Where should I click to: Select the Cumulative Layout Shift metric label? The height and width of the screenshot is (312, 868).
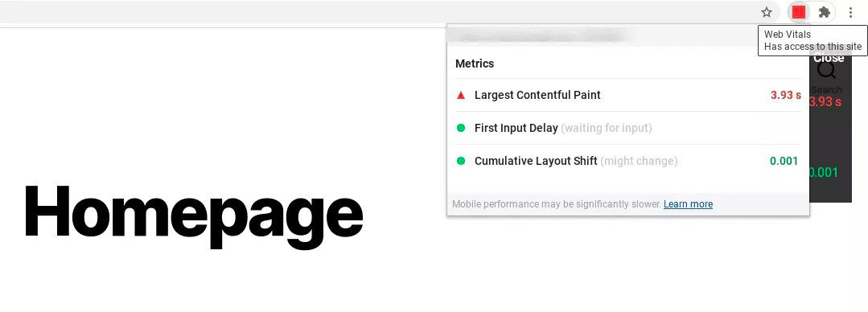coord(536,162)
